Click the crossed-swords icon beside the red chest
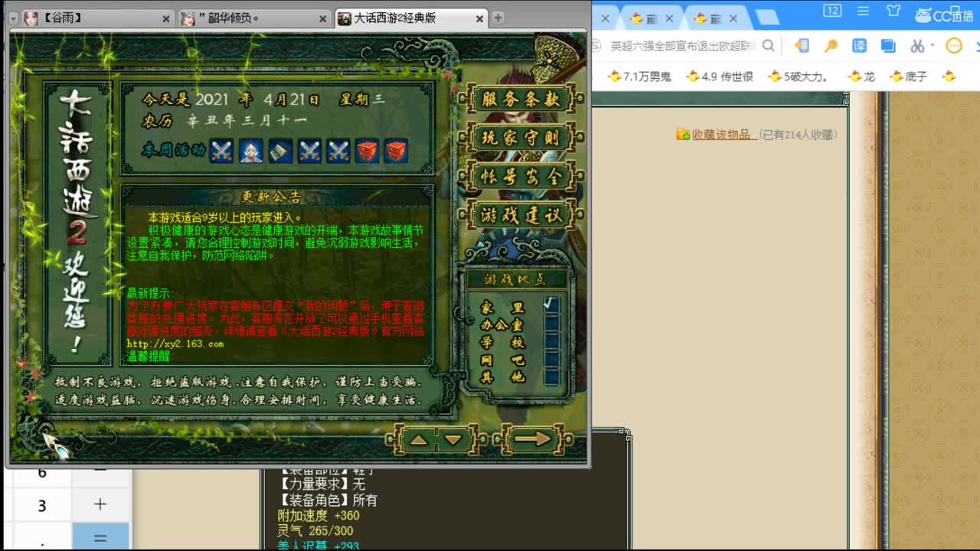Image resolution: width=980 pixels, height=551 pixels. [338, 150]
